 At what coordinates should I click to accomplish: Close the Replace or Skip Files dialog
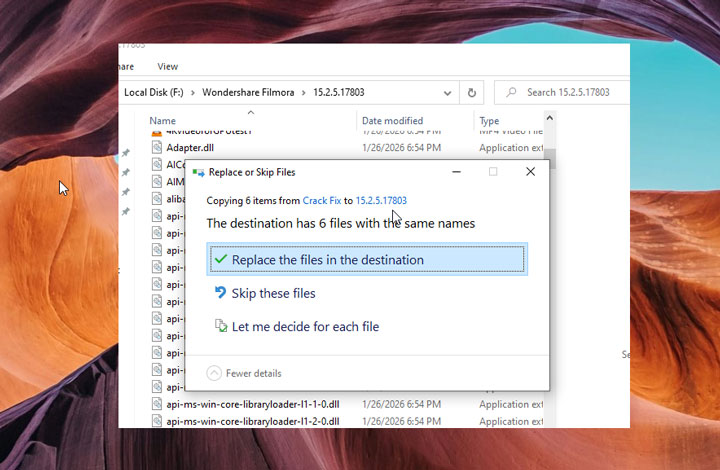[x=530, y=172]
